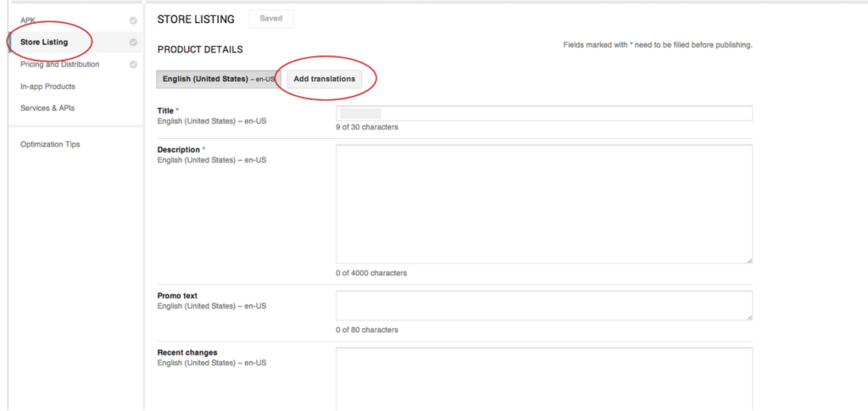Focus the Title input field
Screen dimensions: 868x411
543,114
